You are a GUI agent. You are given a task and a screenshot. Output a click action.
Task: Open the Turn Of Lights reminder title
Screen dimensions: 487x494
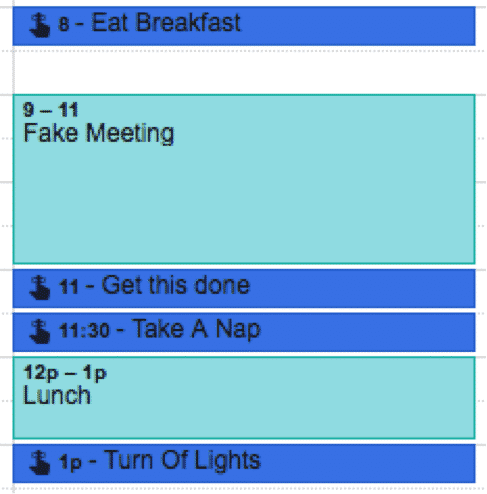pyautogui.click(x=182, y=460)
